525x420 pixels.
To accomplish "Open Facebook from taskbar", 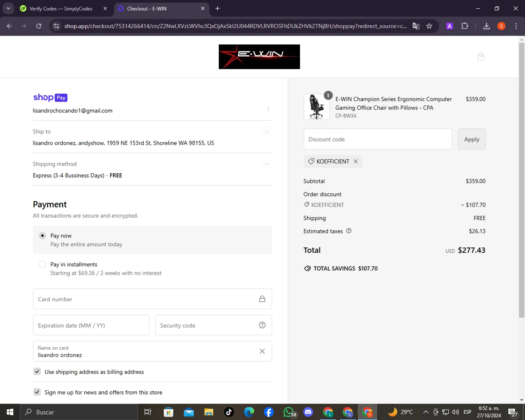I will click(269, 412).
